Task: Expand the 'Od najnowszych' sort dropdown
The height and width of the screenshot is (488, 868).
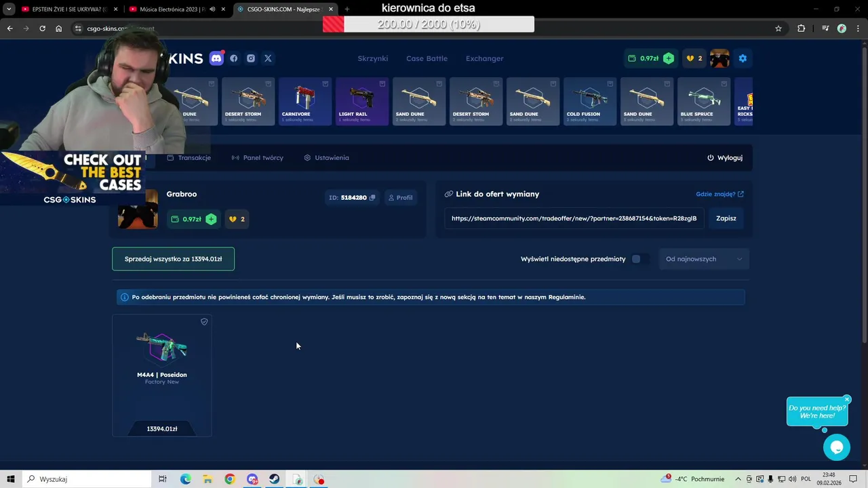Action: coord(704,259)
